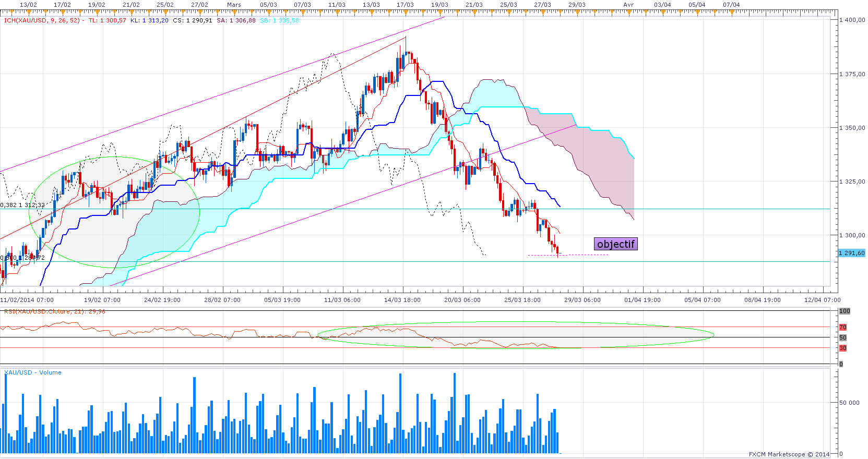Select the 19/02 07:00 time axis label
The height and width of the screenshot is (459, 868).
tap(102, 300)
